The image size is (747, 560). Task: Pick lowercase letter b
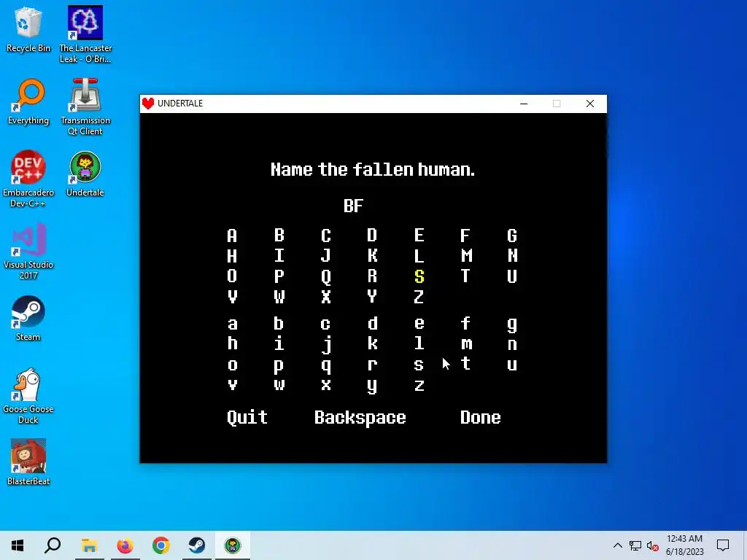(279, 323)
